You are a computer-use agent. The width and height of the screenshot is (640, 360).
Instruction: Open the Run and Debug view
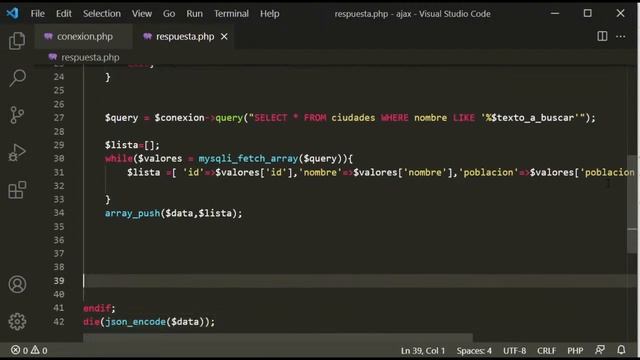tap(17, 153)
